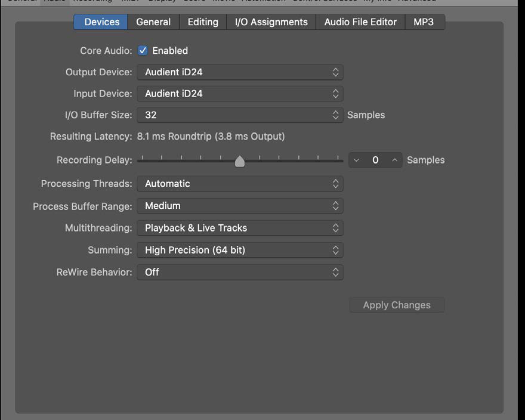Click the 'Recording Delay:' label
The image size is (525, 420).
pos(94,160)
